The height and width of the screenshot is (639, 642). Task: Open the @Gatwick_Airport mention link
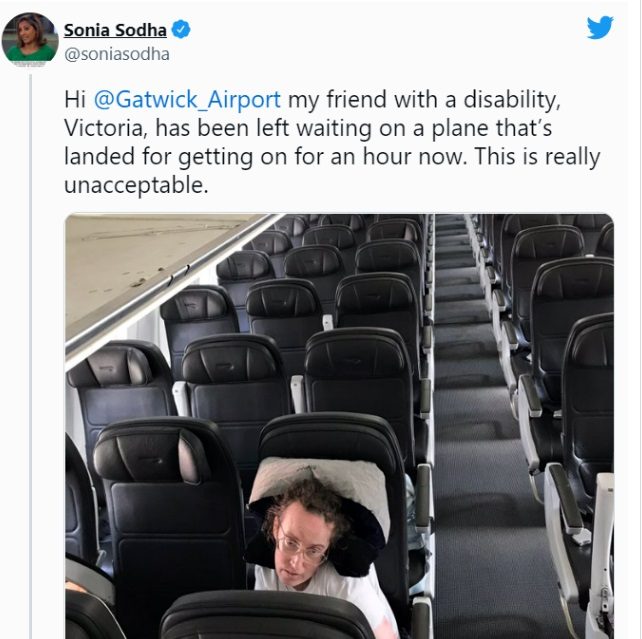(x=187, y=99)
